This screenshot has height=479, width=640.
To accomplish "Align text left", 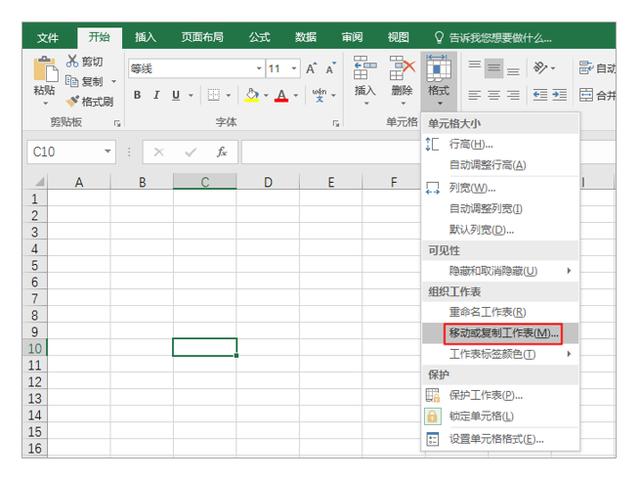I will 474,95.
